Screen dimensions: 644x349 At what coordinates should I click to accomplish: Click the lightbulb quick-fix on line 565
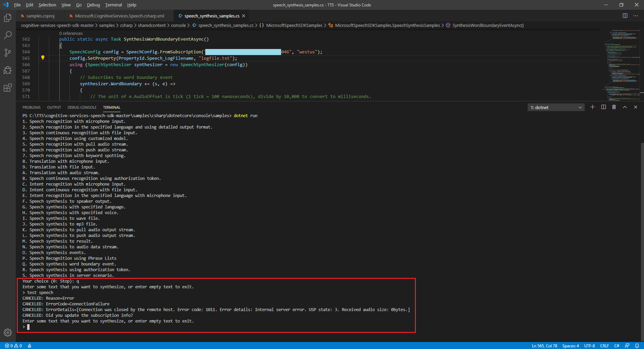43,58
